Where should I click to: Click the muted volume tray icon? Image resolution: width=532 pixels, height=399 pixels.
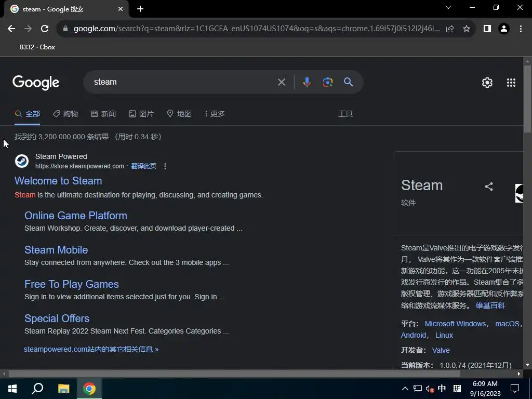tap(430, 389)
